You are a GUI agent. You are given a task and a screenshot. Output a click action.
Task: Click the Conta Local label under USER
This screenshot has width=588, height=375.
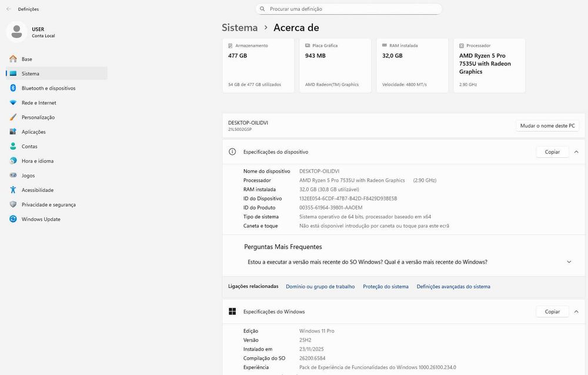[x=43, y=36]
